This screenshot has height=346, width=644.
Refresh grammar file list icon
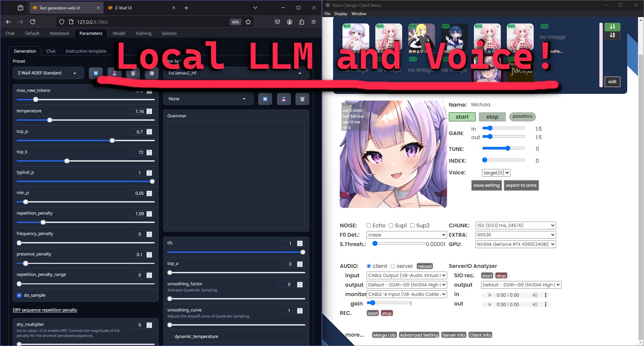coord(265,99)
